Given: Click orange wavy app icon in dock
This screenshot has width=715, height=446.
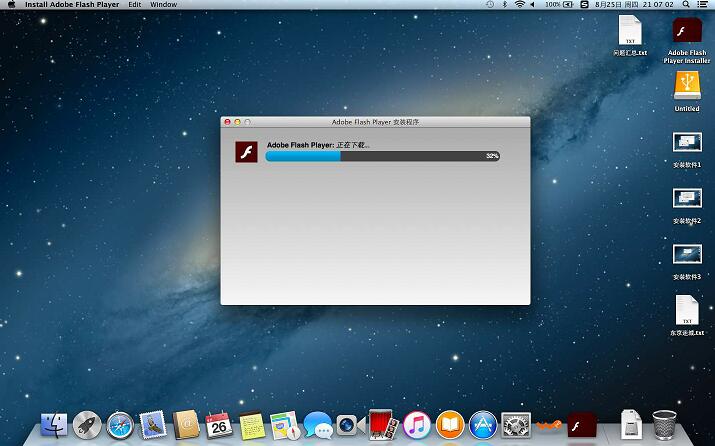Looking at the screenshot, I should (x=549, y=426).
